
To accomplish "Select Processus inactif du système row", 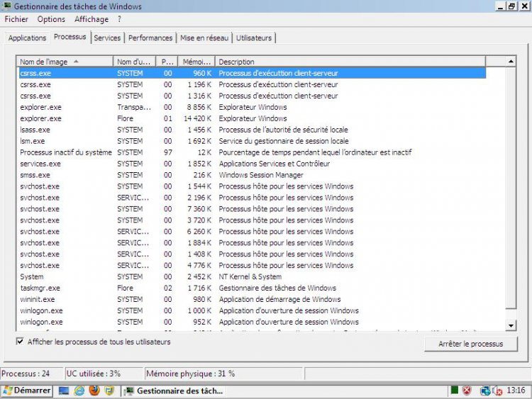I will 253,152.
